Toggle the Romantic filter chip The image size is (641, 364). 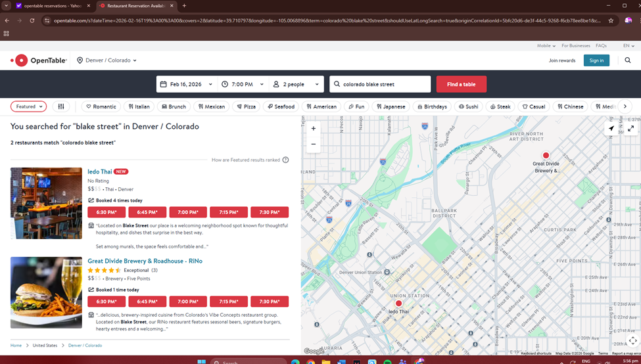[101, 106]
